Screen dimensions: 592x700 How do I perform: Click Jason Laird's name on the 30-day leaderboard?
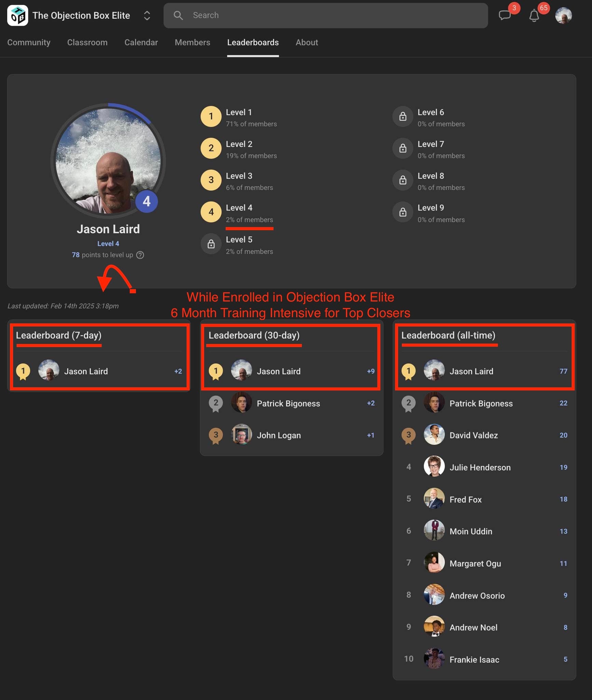279,371
